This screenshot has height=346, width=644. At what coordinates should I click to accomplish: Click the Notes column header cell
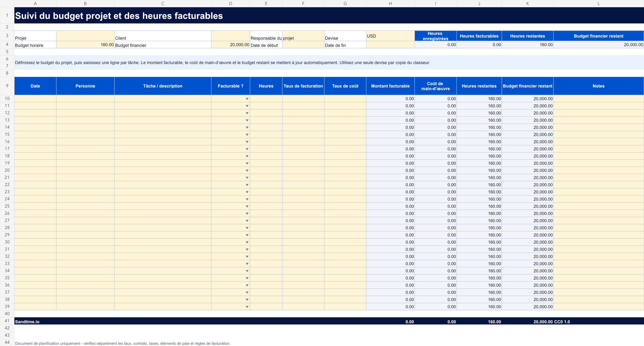pos(599,86)
